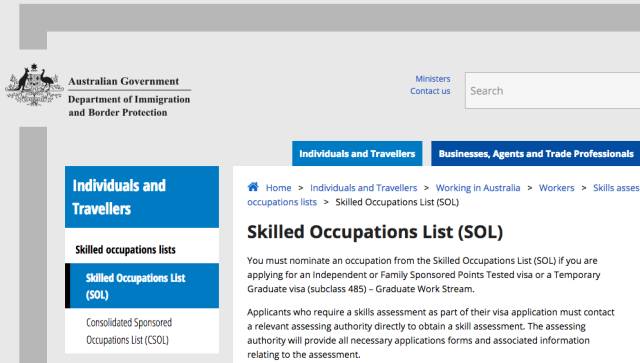Open Individuals and Travellers breadcrumb link
640x363 pixels.
[363, 188]
